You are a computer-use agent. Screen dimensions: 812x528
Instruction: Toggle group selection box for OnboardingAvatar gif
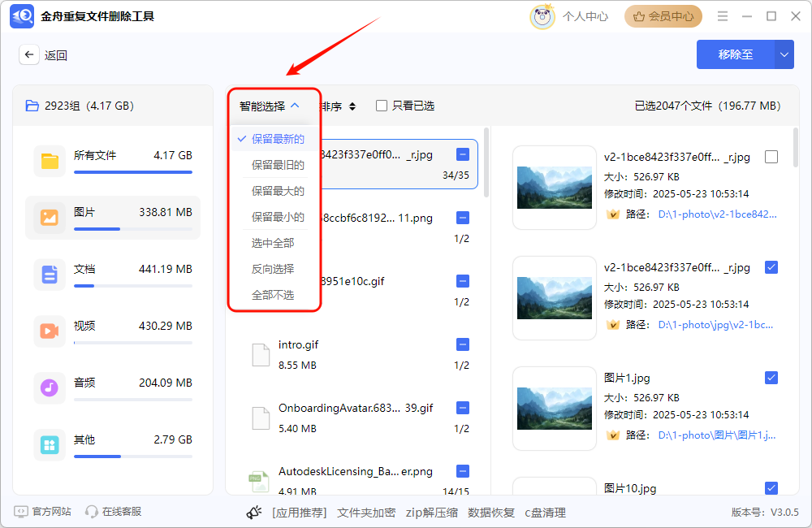(463, 408)
